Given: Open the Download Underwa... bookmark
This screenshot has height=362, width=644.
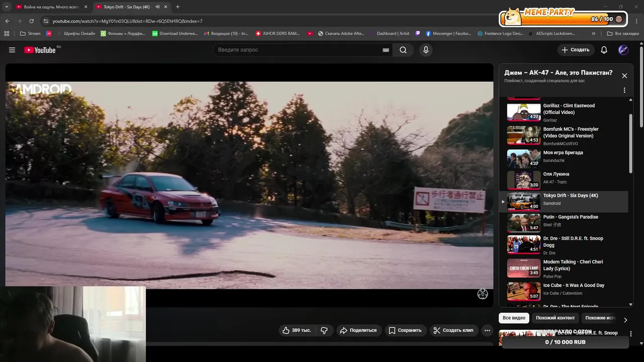Looking at the screenshot, I should 175,34.
